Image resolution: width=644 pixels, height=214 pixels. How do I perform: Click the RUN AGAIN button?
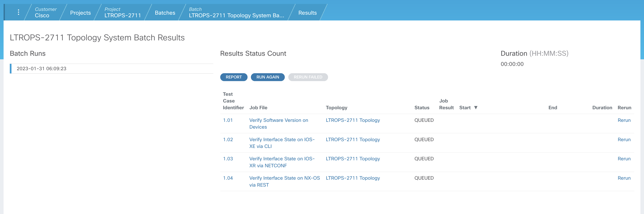[x=267, y=77]
